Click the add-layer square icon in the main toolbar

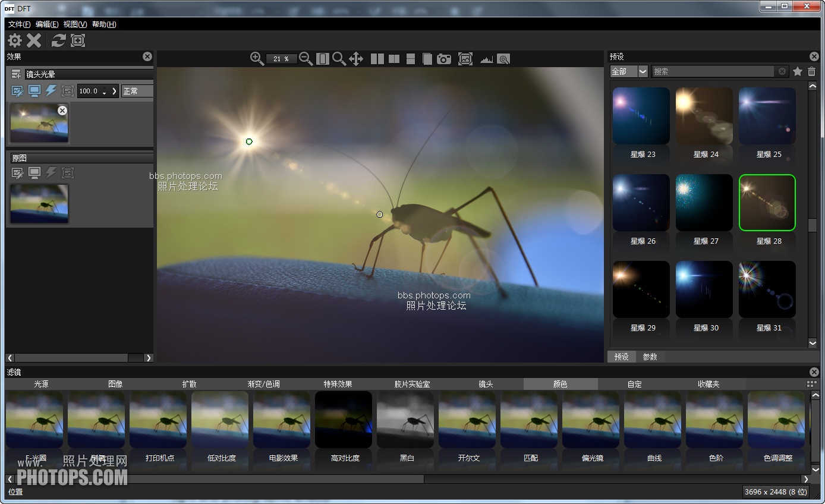(x=78, y=40)
